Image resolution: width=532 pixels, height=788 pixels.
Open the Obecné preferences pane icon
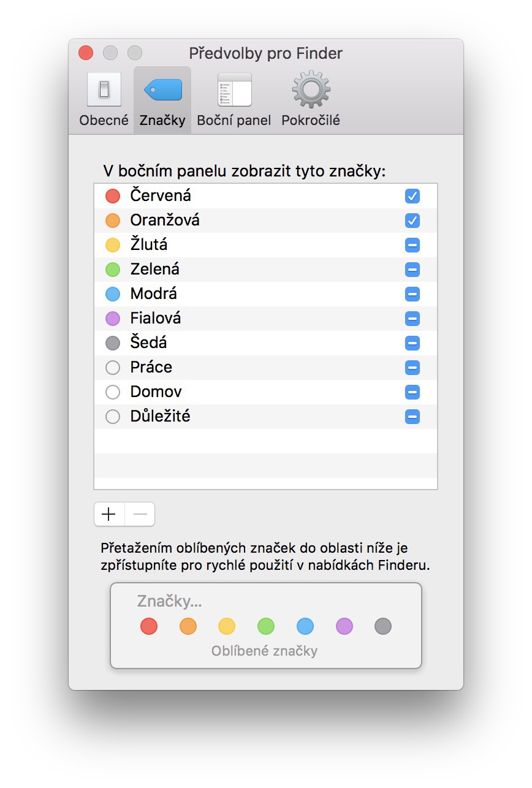coord(104,90)
